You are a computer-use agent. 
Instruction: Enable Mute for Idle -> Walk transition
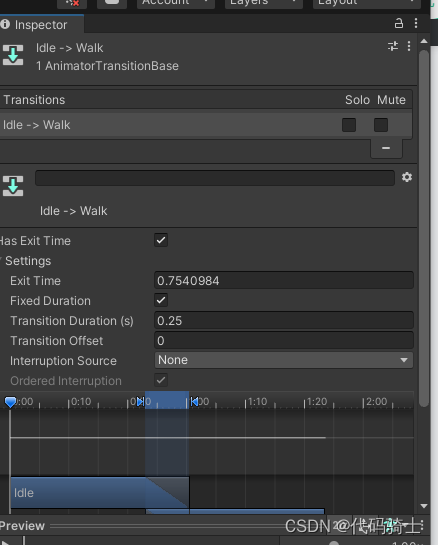381,125
